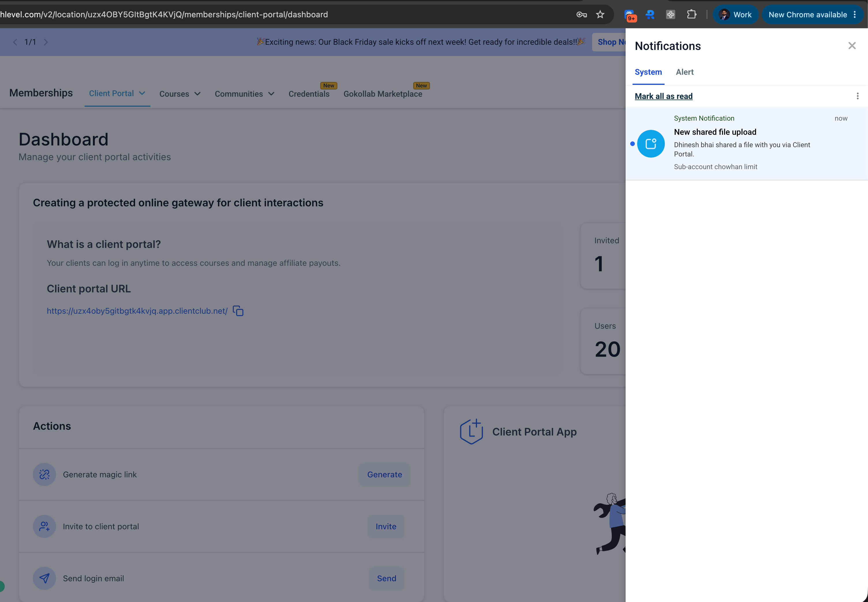Screen dimensions: 868x602
Task: Click the Shop Now banner button
Action: point(609,42)
